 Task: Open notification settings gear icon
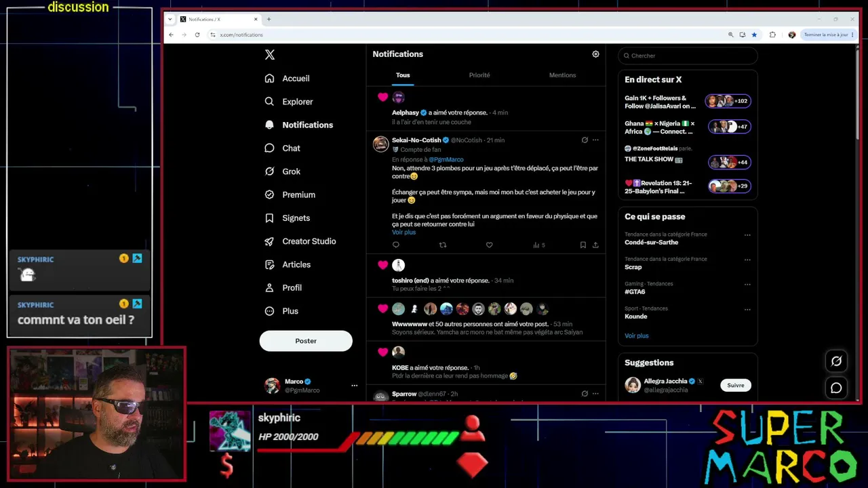(x=595, y=54)
